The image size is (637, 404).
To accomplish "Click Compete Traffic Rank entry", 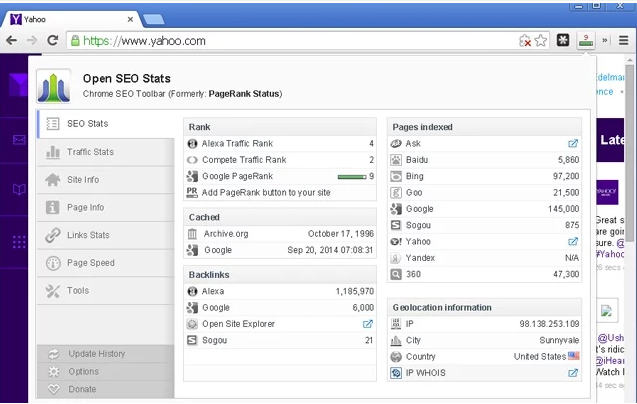I will 280,160.
